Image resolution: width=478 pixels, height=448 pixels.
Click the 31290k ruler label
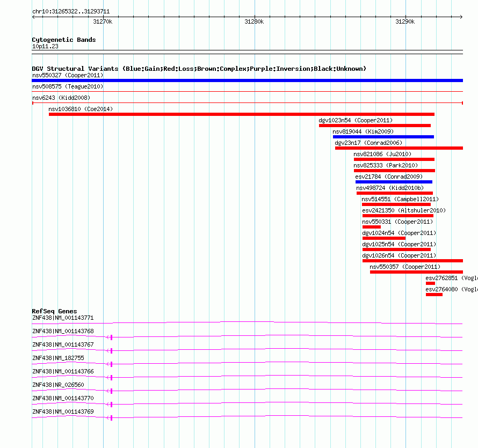(x=405, y=22)
